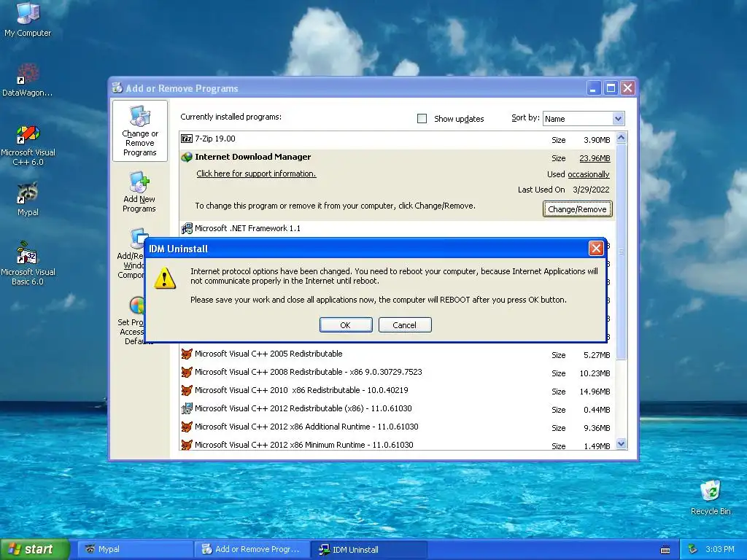Viewport: 747px width, 560px height.
Task: Click the 3:03 PM taskbar clock
Action: 719,549
